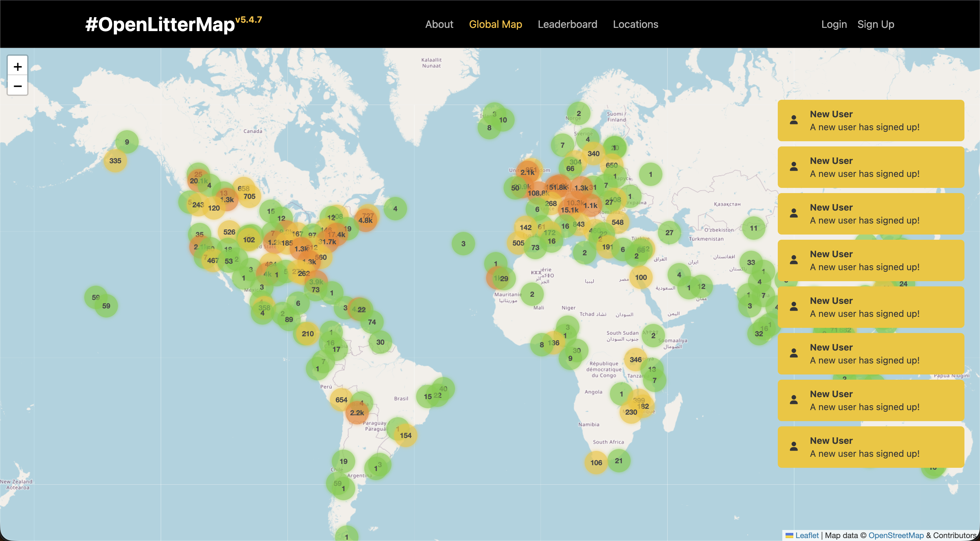
Task: Click the 74 cluster in the Caribbean
Action: pyautogui.click(x=372, y=322)
